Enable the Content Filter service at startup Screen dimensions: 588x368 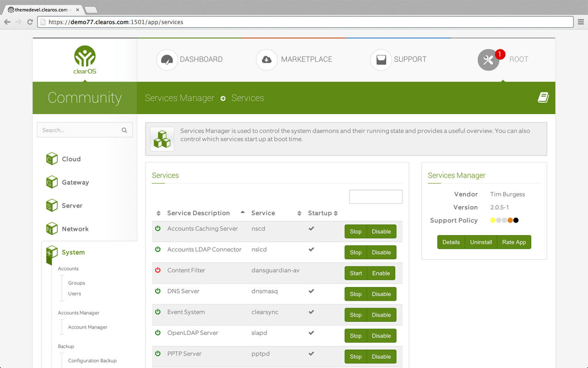[381, 273]
